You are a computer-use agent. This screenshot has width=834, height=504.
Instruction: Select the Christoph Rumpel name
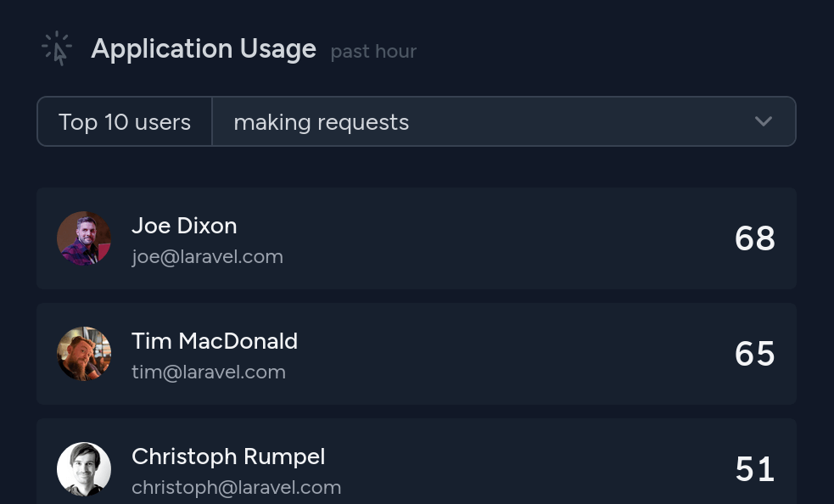(x=228, y=456)
